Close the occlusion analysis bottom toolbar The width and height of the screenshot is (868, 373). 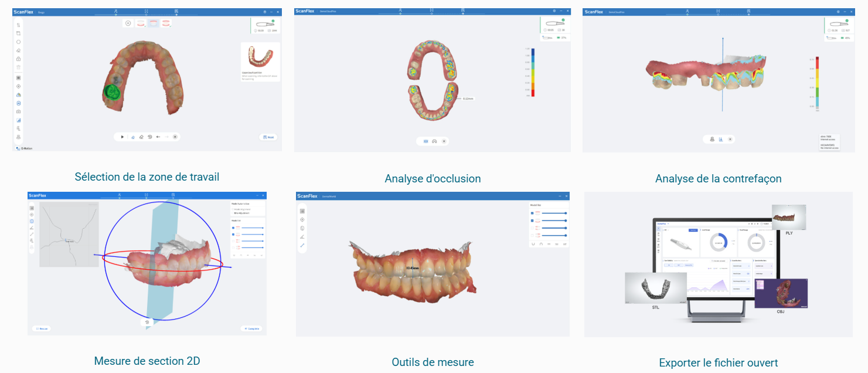click(444, 141)
